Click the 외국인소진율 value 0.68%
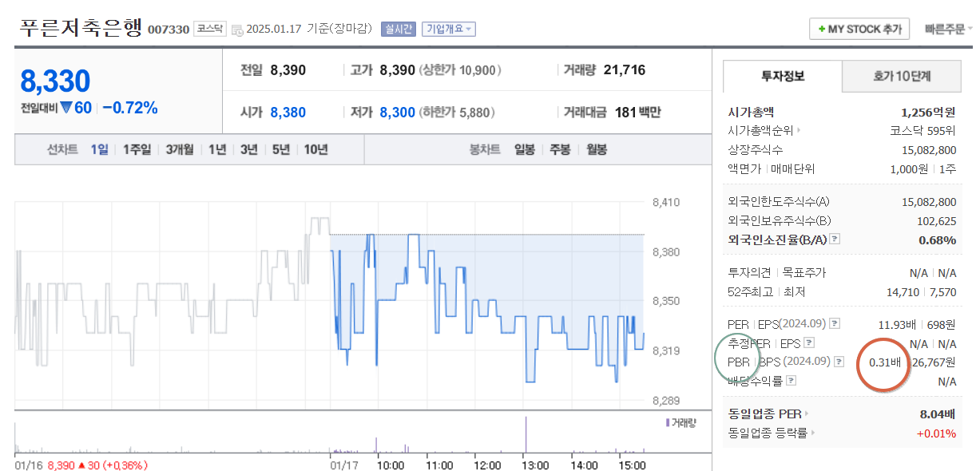This screenshot has height=471, width=980. click(938, 239)
